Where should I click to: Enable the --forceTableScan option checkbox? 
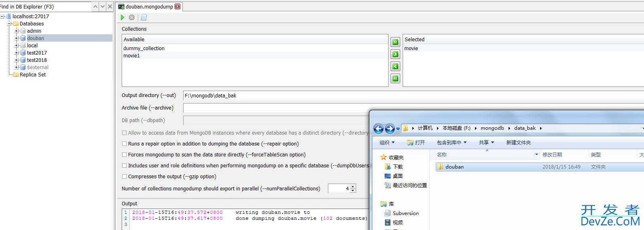[124, 154]
